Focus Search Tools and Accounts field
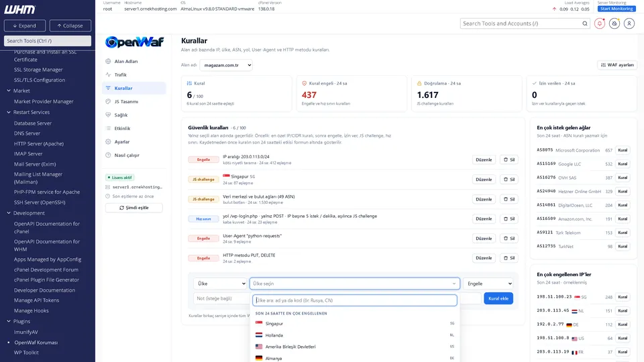The width and height of the screenshot is (644, 362). (521, 23)
